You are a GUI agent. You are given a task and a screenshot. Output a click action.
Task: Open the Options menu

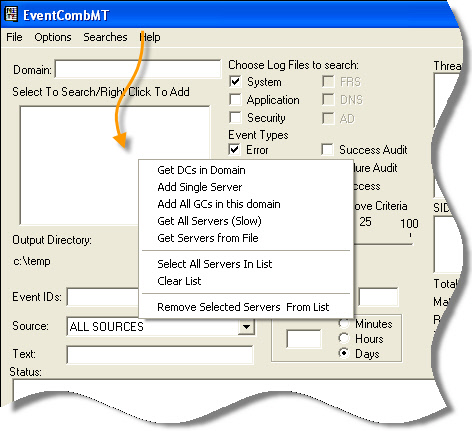[53, 37]
